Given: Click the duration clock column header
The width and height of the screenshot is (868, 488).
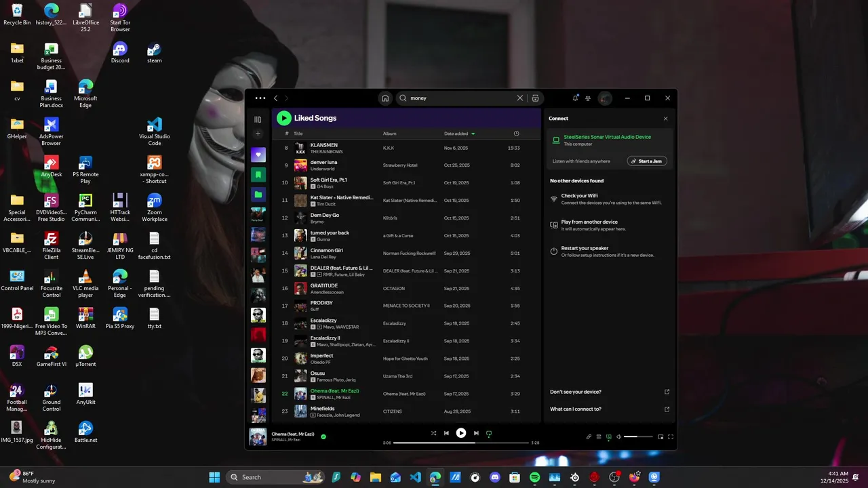Looking at the screenshot, I should [x=516, y=134].
